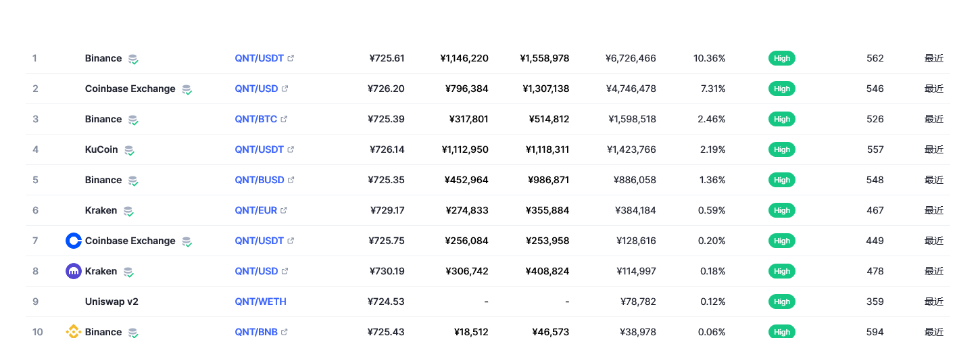This screenshot has width=980, height=338.
Task: Open the QNT/USD pair on Coinbase Exchange
Action: point(257,89)
